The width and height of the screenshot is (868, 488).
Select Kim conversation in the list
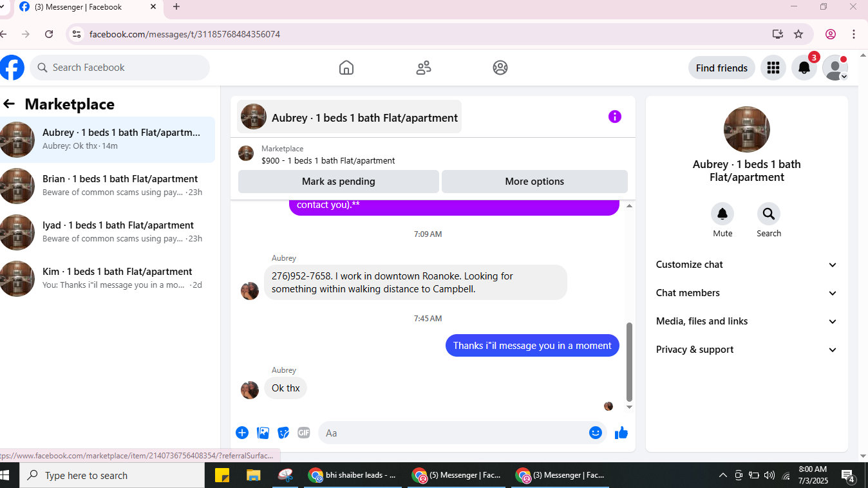tap(108, 278)
